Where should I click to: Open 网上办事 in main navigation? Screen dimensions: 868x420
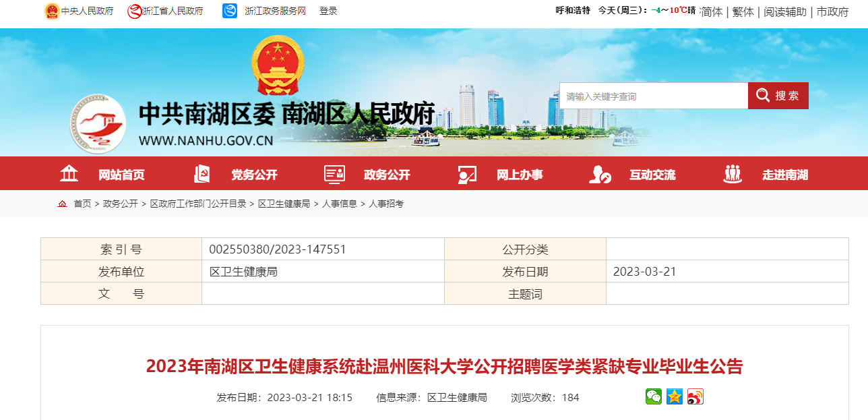(520, 175)
